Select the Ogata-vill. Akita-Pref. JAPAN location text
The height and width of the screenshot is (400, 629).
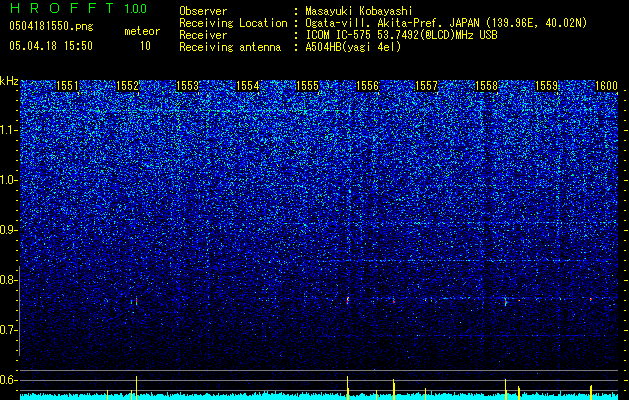point(446,23)
